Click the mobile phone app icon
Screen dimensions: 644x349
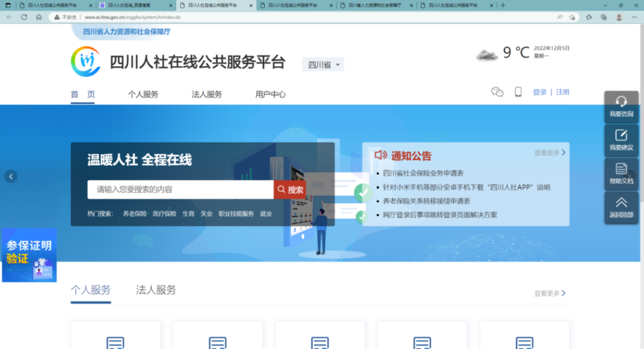[x=516, y=92]
